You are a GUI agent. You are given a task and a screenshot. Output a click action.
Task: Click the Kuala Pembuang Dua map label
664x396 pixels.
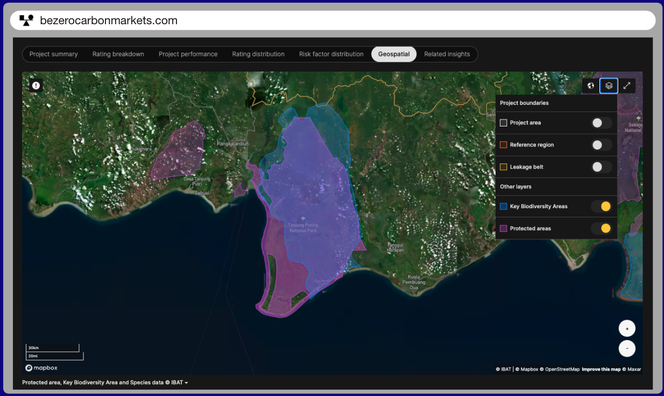coord(413,282)
